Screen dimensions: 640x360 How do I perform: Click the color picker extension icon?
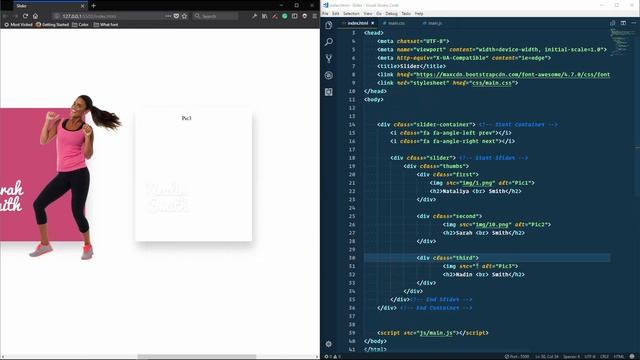click(x=275, y=16)
